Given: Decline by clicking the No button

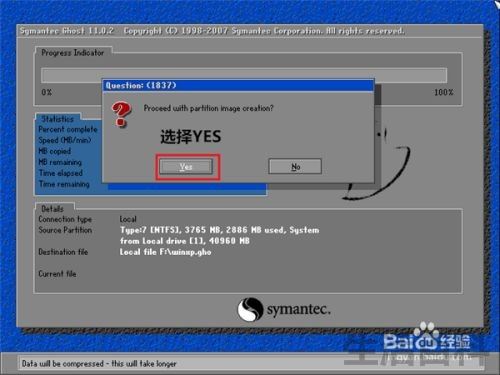Looking at the screenshot, I should [x=295, y=166].
